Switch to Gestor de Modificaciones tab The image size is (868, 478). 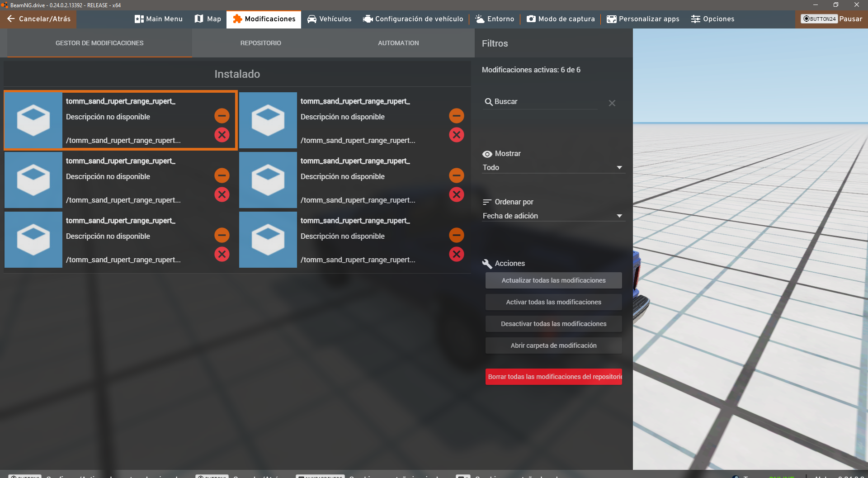(99, 43)
